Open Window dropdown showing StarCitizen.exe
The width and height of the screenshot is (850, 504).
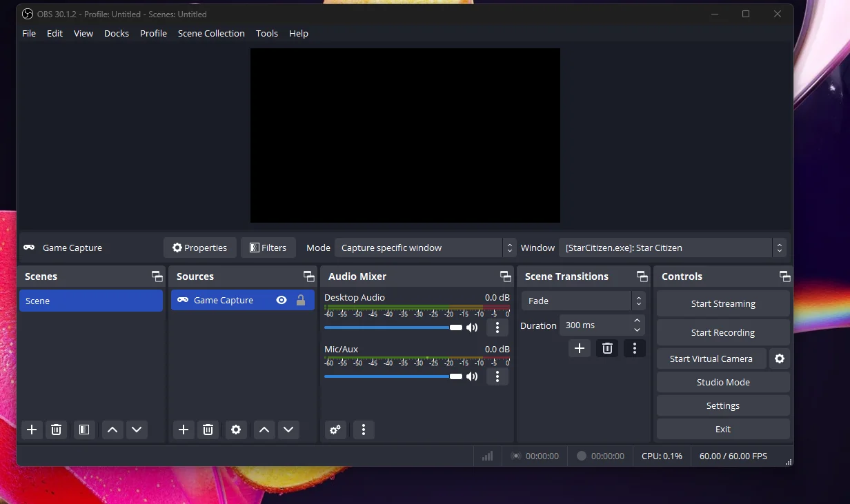coord(673,248)
